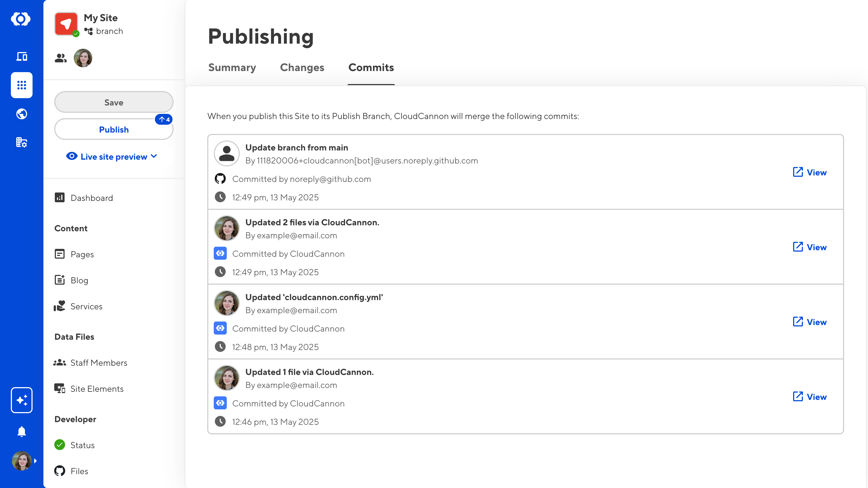This screenshot has width=868, height=488.
Task: Select the apps grid icon
Action: click(22, 85)
